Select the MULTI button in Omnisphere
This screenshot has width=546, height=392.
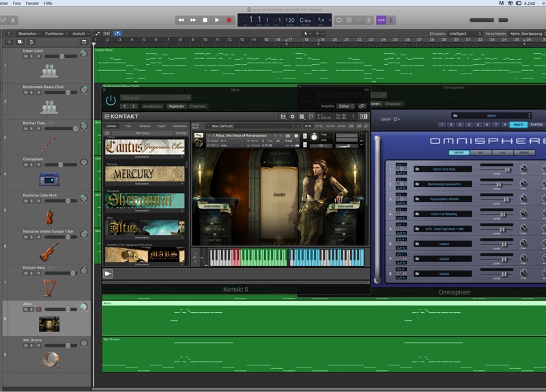click(518, 125)
